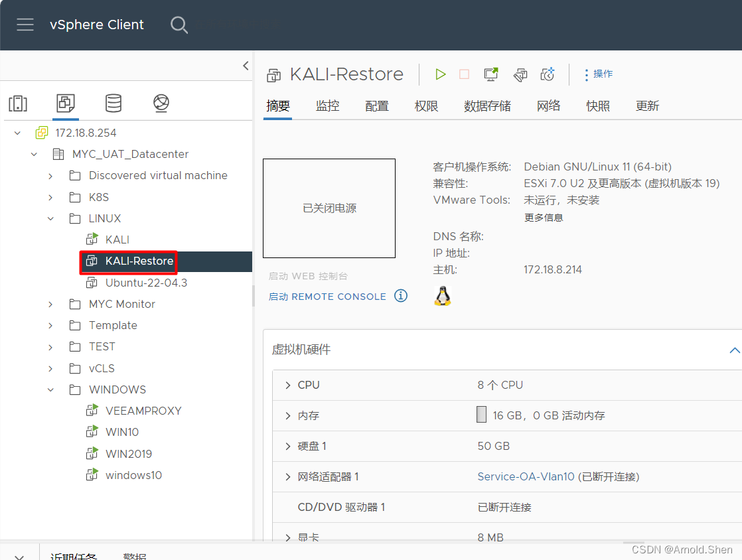
Task: Click the KALI-Restore VM title icon
Action: 274,75
